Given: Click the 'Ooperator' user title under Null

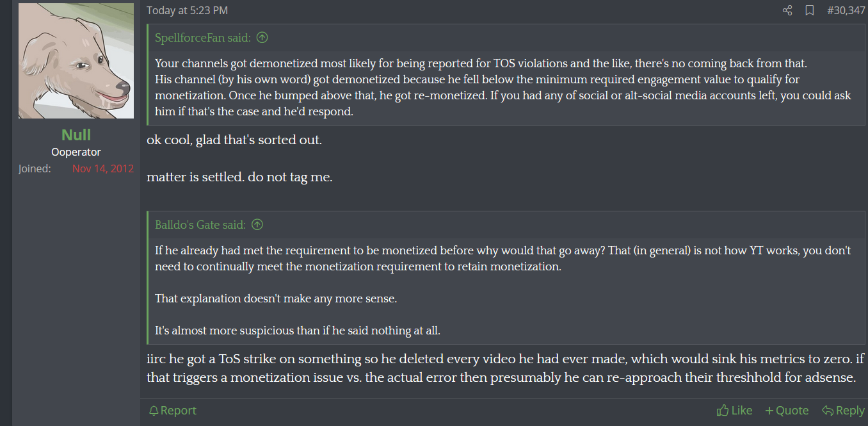Looking at the screenshot, I should pyautogui.click(x=76, y=152).
